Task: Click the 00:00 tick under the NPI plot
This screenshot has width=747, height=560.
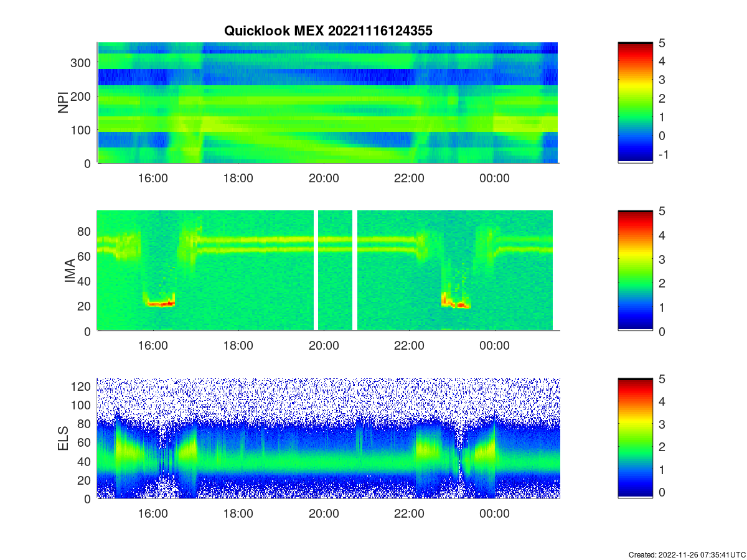Action: pyautogui.click(x=495, y=178)
